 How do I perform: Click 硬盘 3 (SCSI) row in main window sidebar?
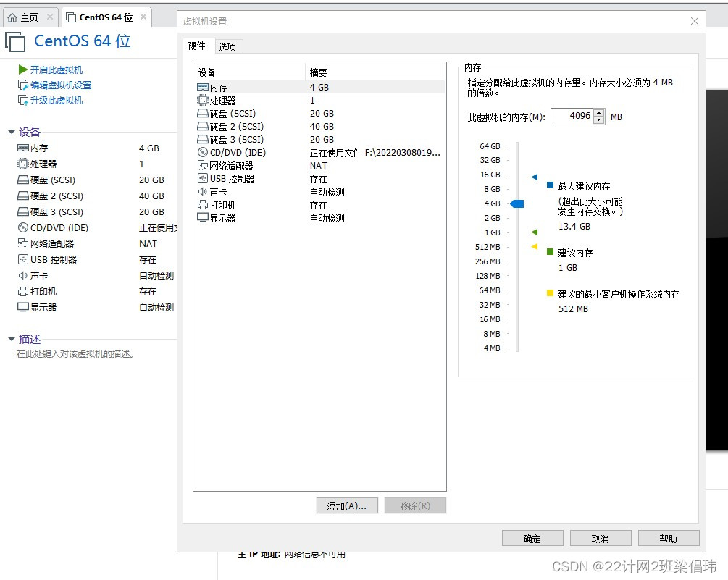[x=91, y=211]
